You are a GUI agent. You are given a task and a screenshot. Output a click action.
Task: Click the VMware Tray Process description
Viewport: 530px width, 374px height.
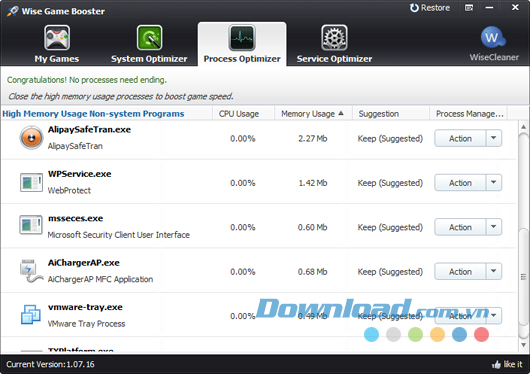(x=86, y=324)
